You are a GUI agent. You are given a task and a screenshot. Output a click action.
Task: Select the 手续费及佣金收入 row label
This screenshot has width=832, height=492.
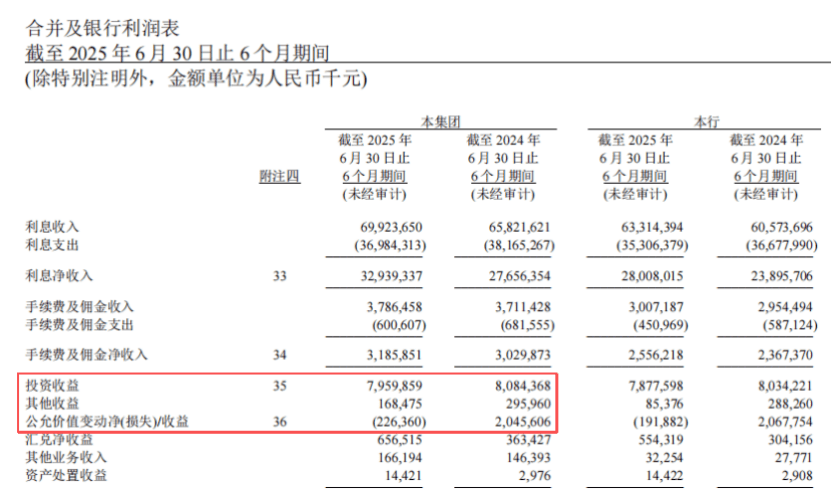pos(80,307)
